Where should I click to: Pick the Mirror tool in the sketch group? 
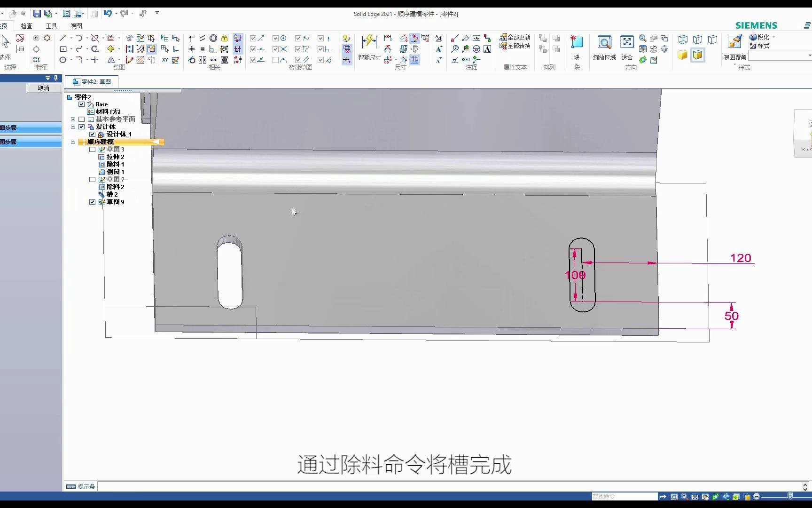[111, 60]
